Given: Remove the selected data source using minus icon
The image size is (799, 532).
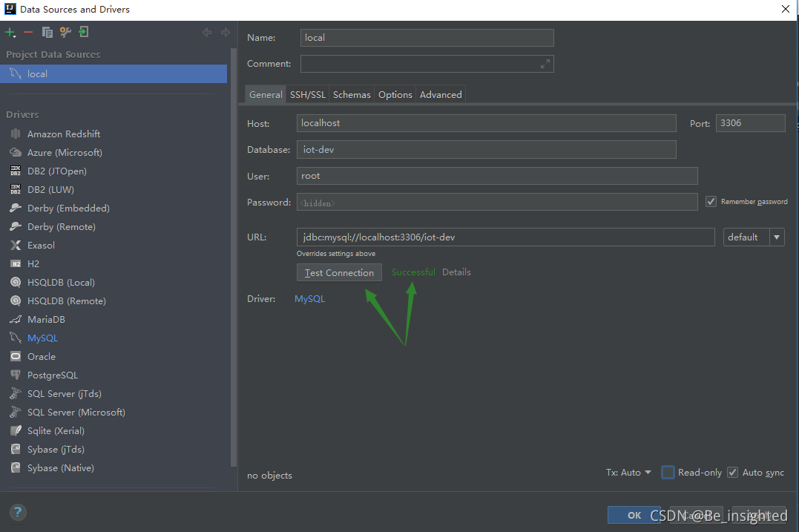Looking at the screenshot, I should pyautogui.click(x=29, y=32).
